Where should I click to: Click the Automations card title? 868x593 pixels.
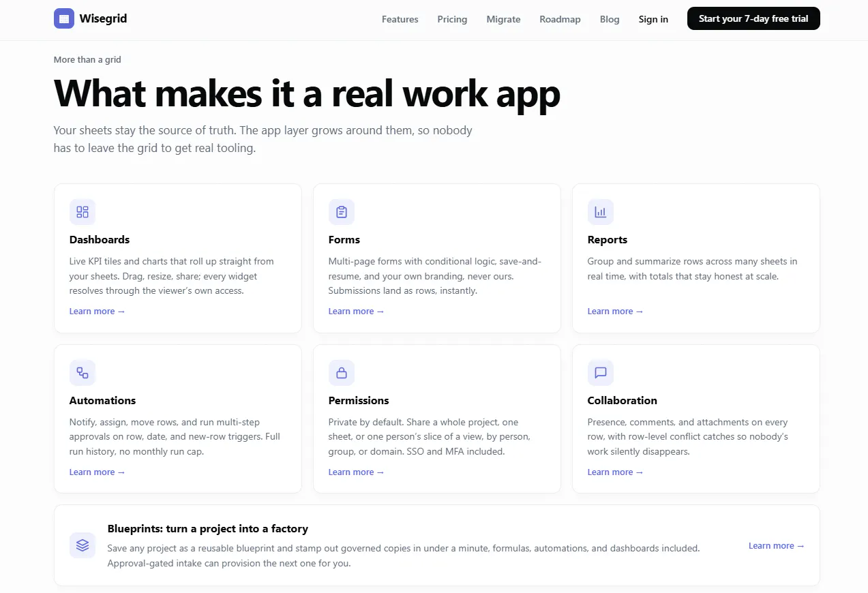pos(103,401)
